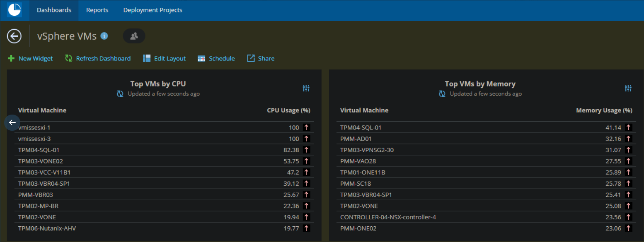Sort by the Memory Usage column header
This screenshot has height=242, width=644.
[x=604, y=110]
